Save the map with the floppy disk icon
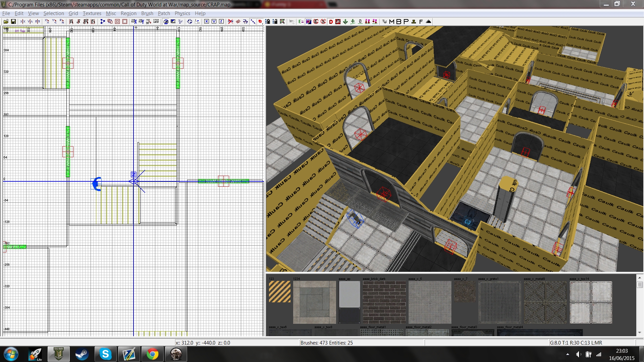644x362 pixels. pos(13,21)
